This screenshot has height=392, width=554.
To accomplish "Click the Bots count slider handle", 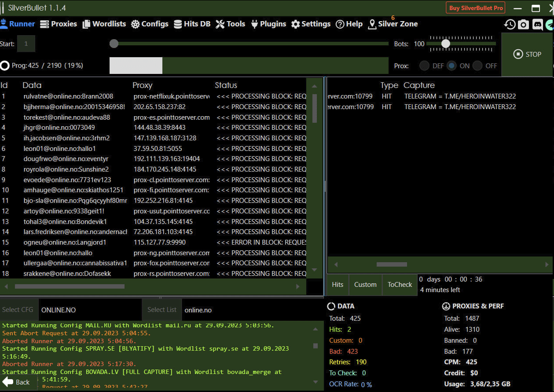I will [446, 44].
